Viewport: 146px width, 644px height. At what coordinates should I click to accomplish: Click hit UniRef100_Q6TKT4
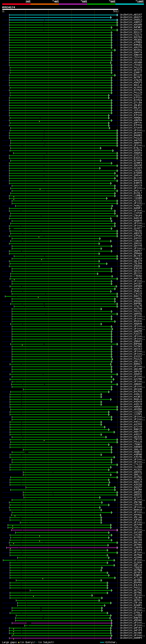coord(131,70)
